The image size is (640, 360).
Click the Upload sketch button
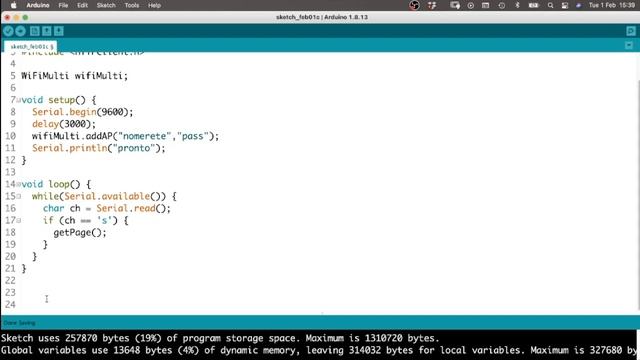pyautogui.click(x=20, y=31)
